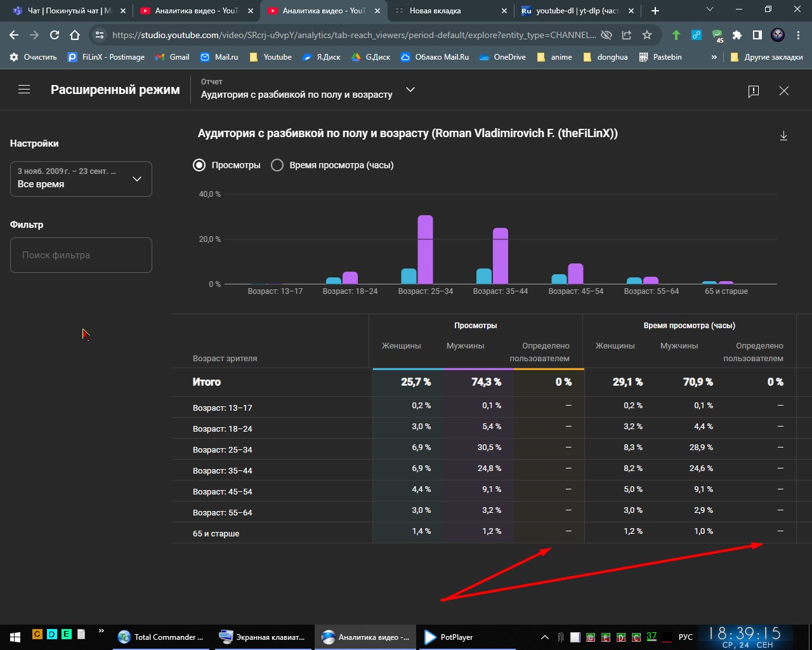Open the hamburger menu in YouTube Studio
This screenshot has width=812, height=650.
click(24, 90)
